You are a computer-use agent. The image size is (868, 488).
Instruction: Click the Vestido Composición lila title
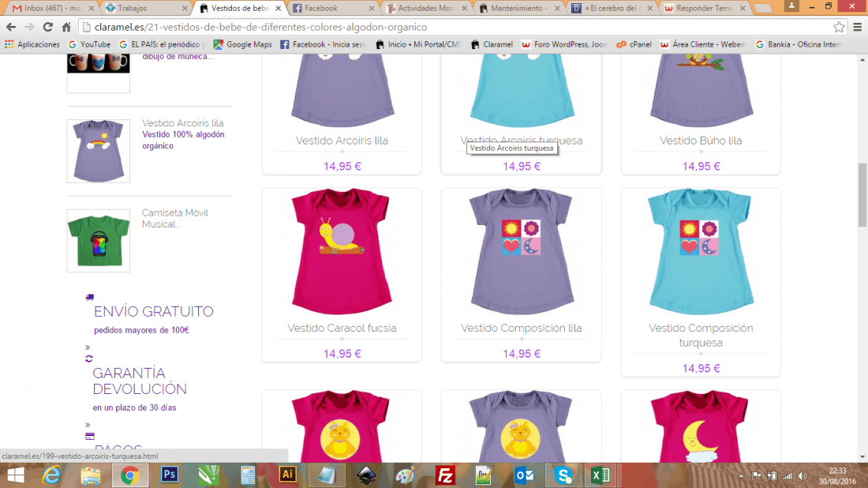point(522,328)
